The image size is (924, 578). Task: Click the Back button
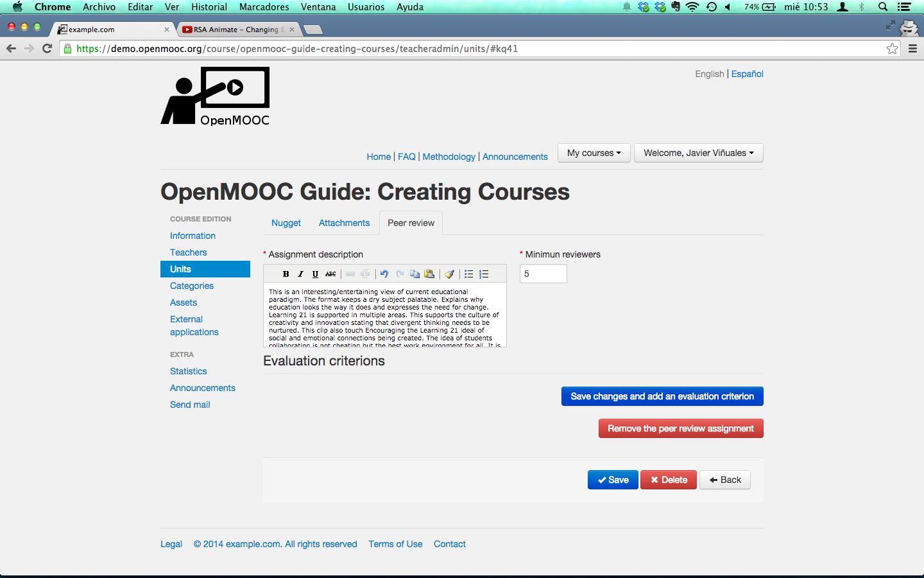point(725,480)
